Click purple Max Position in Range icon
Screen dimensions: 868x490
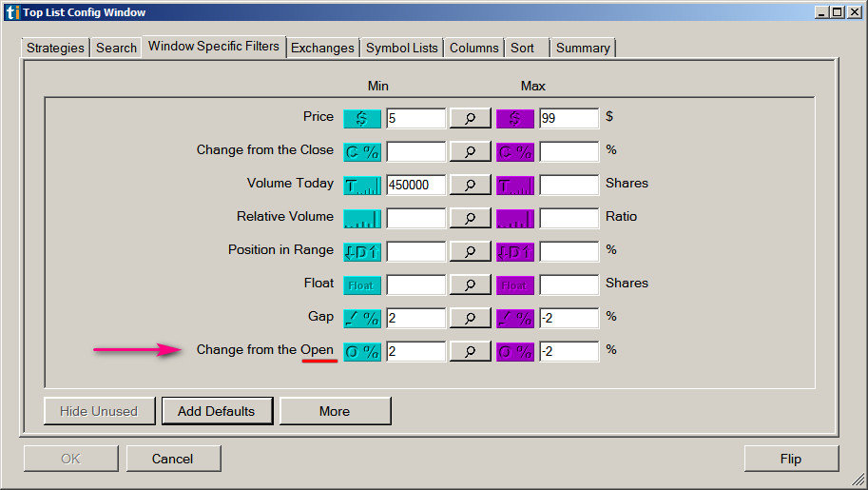[515, 251]
